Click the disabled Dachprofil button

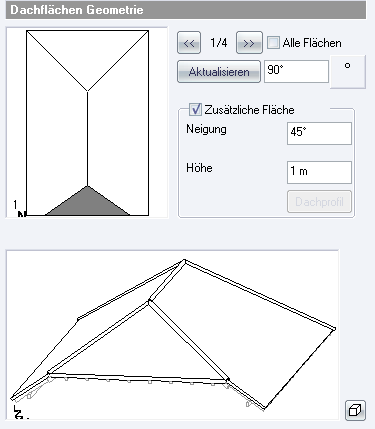319,202
